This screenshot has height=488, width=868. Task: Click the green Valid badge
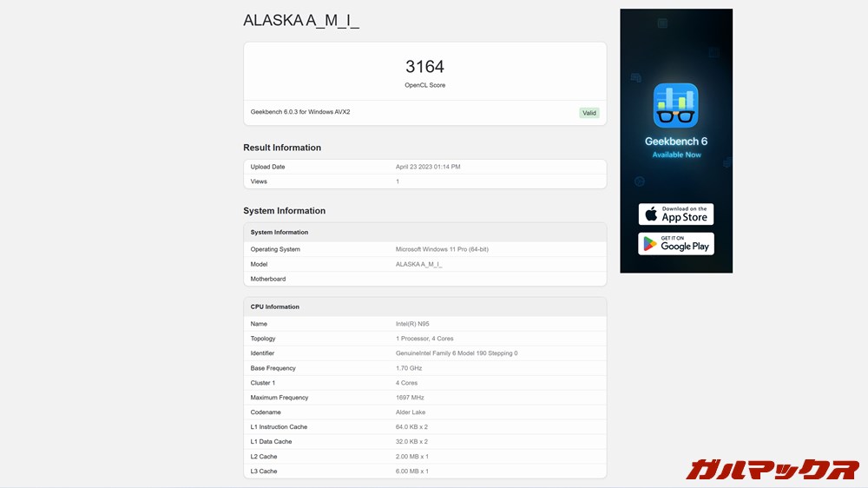click(589, 113)
